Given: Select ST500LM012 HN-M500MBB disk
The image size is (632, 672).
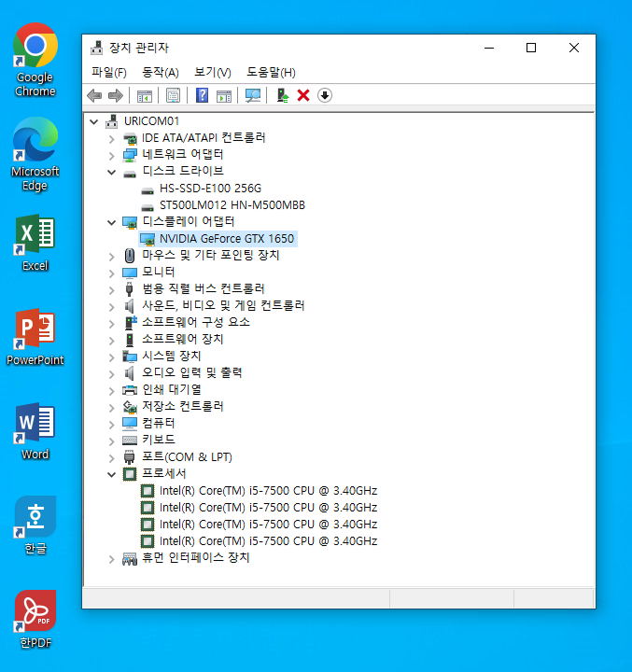Looking at the screenshot, I should click(232, 205).
